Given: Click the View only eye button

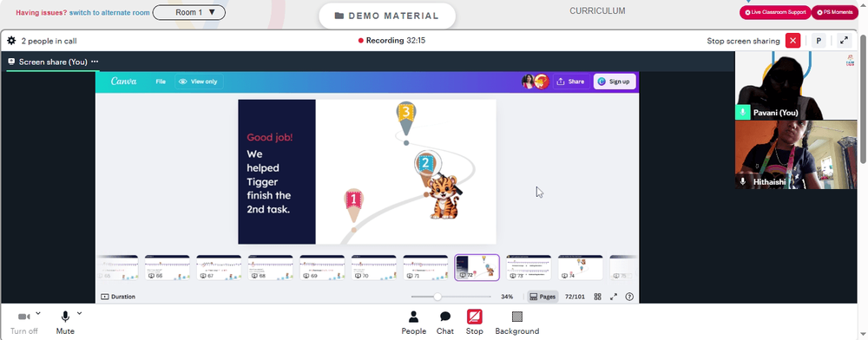Looking at the screenshot, I should pyautogui.click(x=198, y=82).
